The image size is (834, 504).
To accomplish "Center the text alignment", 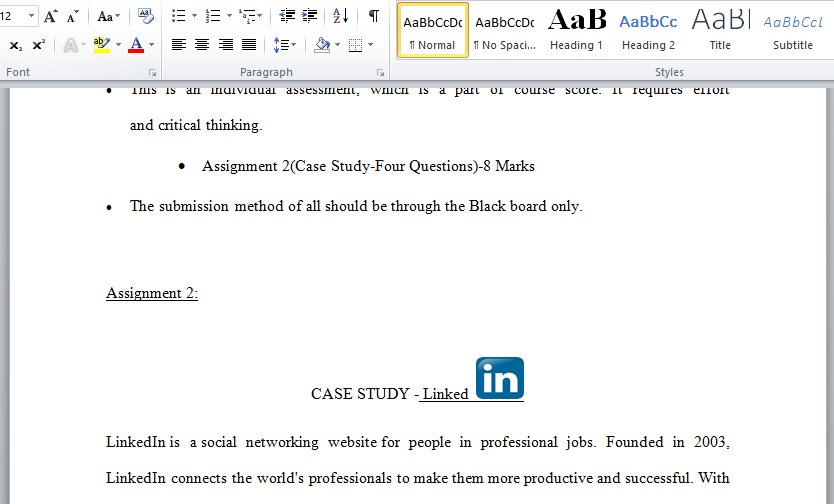I will [202, 45].
